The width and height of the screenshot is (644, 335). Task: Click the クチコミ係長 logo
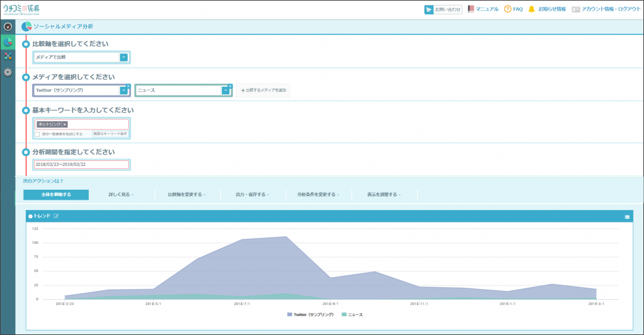point(22,9)
